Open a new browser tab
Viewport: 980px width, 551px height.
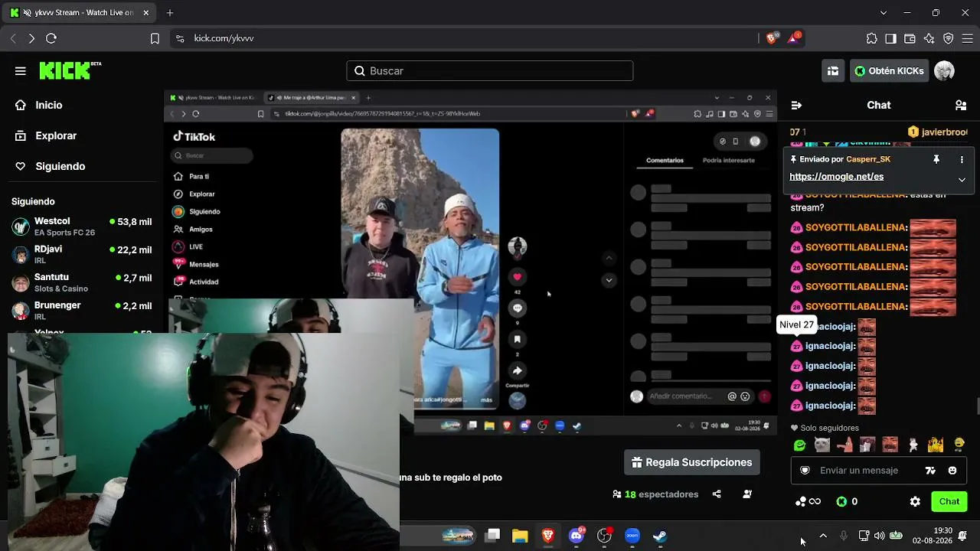coord(170,13)
